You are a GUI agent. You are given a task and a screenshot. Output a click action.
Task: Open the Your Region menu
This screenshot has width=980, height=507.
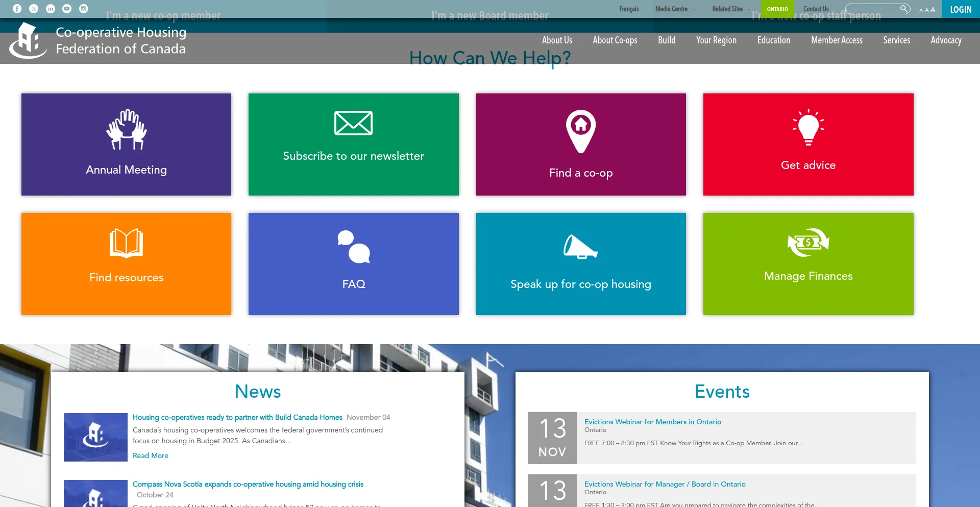716,40
